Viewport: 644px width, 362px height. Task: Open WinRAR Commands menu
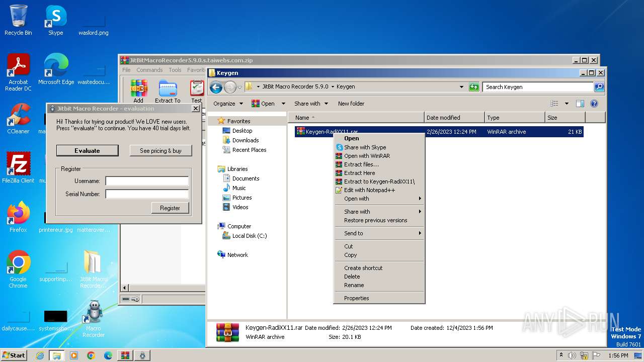click(x=149, y=70)
